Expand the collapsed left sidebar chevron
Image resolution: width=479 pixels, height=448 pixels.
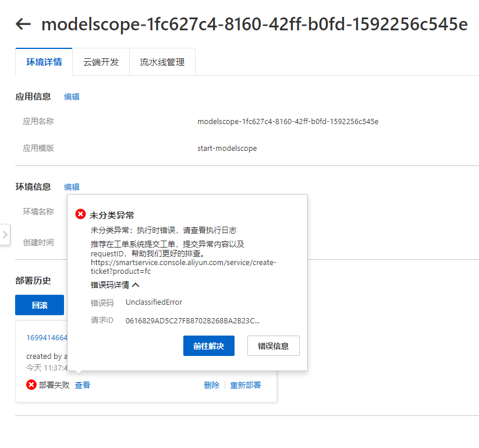coord(5,235)
